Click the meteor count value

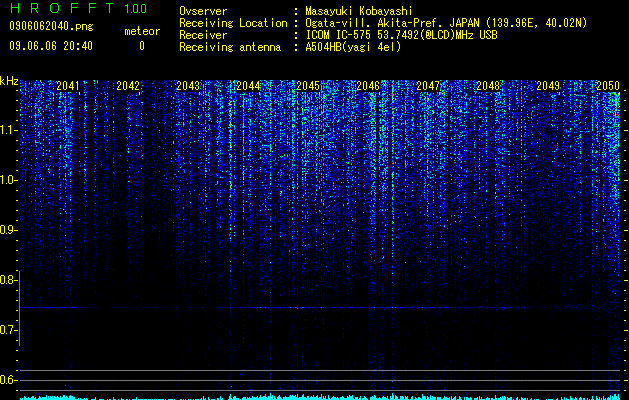click(142, 46)
